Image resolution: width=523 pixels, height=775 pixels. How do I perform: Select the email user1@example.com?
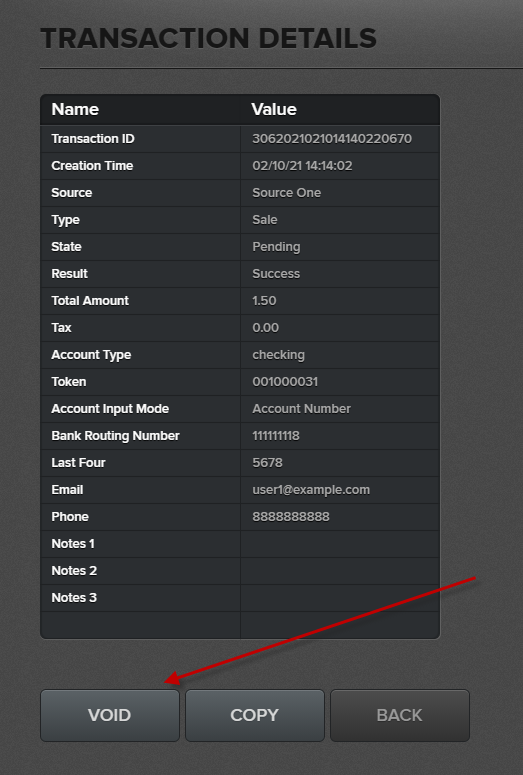(x=311, y=490)
